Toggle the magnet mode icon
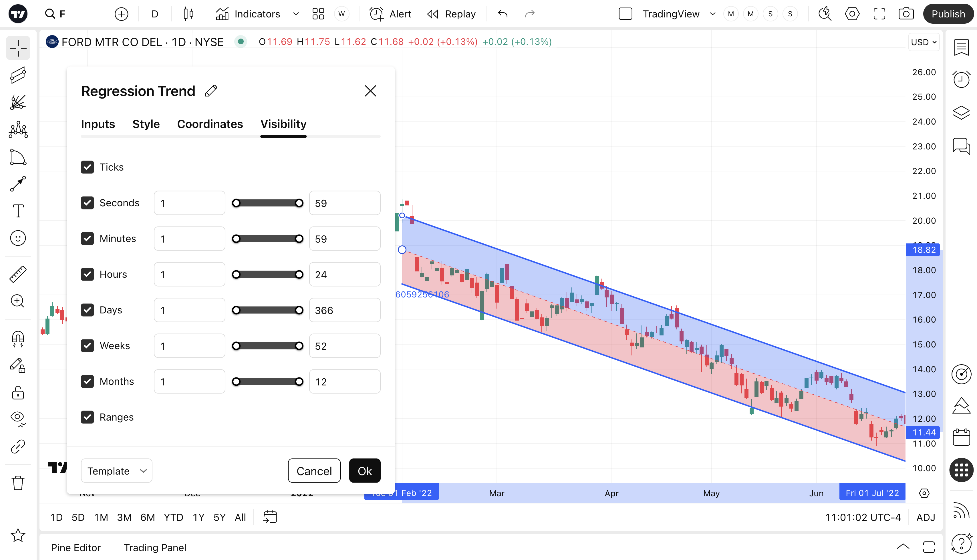977x560 pixels. pyautogui.click(x=18, y=338)
